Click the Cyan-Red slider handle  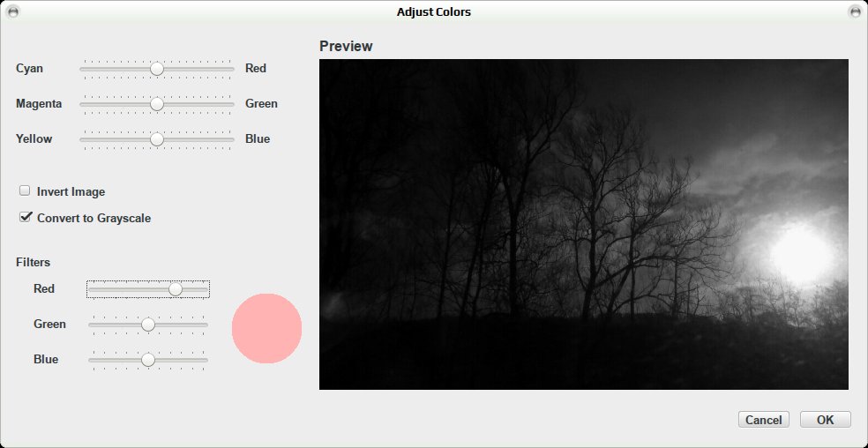point(157,69)
